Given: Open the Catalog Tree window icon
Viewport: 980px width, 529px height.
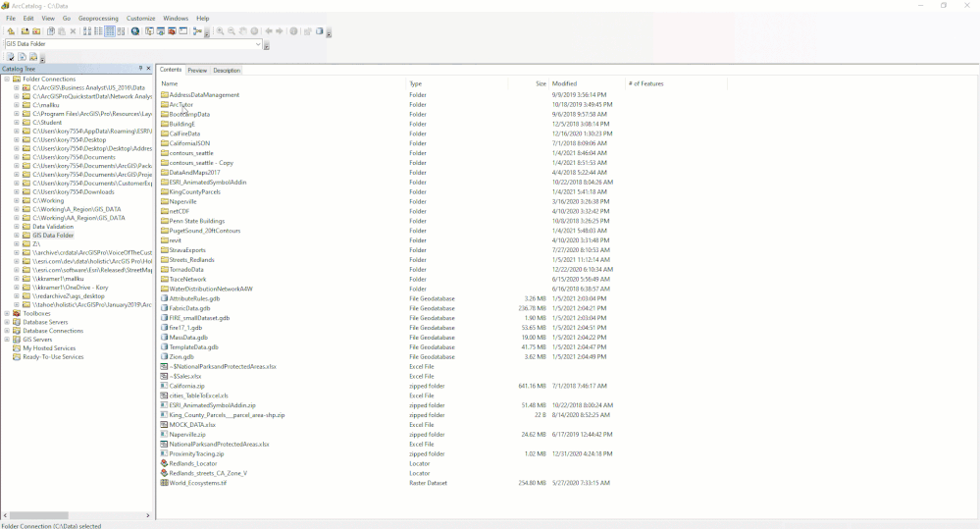Looking at the screenshot, I should (149, 31).
